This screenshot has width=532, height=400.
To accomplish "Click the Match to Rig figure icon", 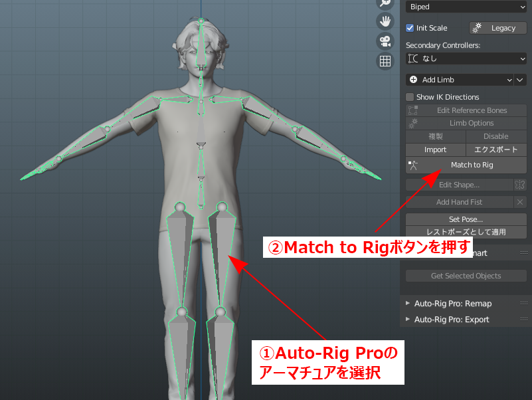I will (x=413, y=165).
